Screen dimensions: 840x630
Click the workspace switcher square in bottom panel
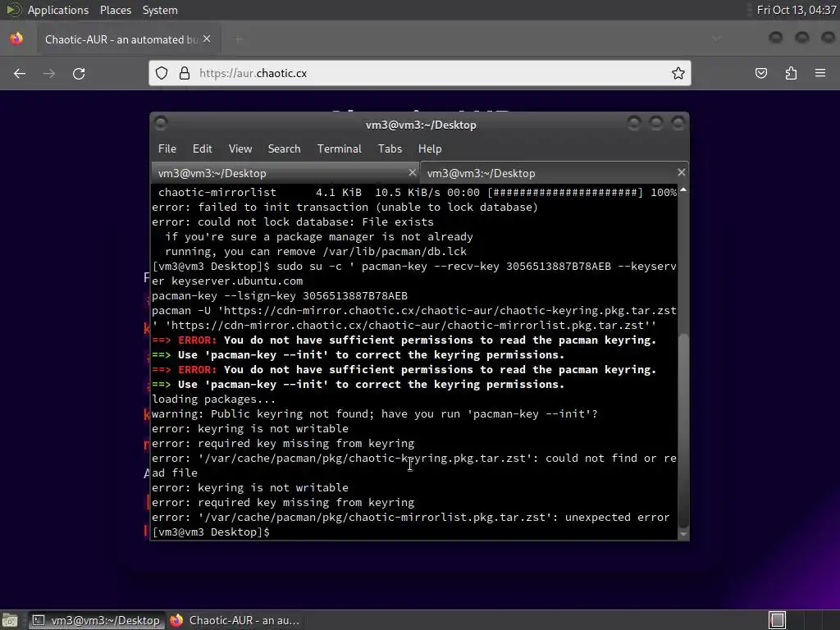coord(778,620)
